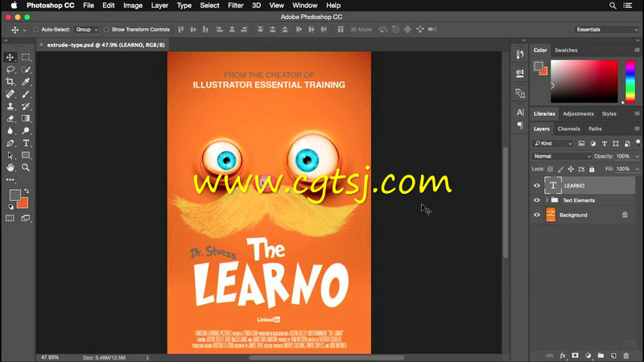
Task: Toggle Quick Mask mode
Action: point(10,218)
